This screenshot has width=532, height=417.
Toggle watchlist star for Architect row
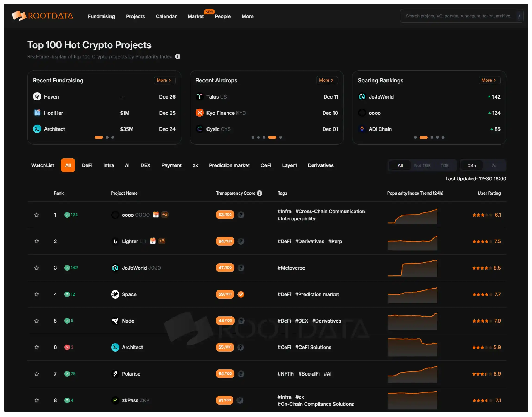pos(37,347)
